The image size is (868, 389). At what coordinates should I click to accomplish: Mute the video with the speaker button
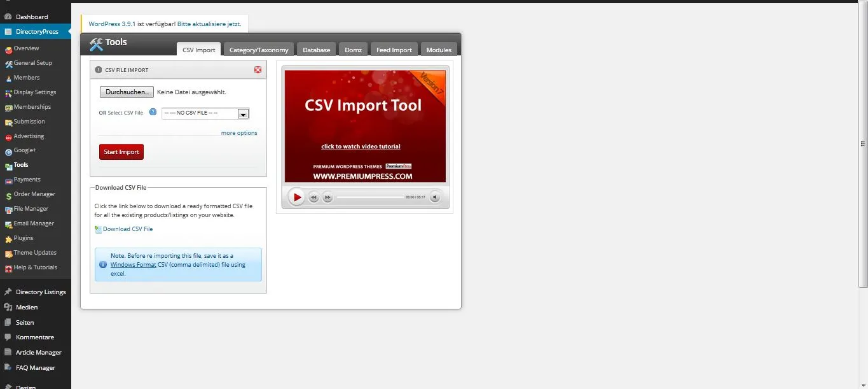[435, 197]
